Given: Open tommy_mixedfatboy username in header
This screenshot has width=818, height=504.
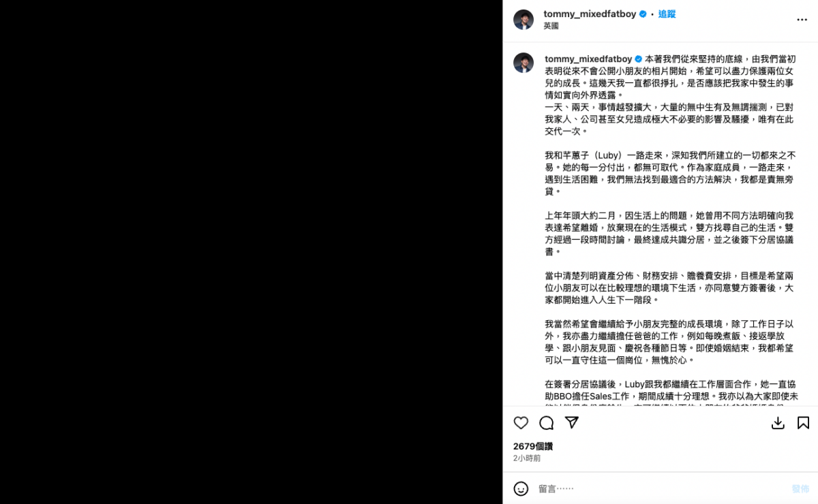Looking at the screenshot, I should tap(590, 14).
